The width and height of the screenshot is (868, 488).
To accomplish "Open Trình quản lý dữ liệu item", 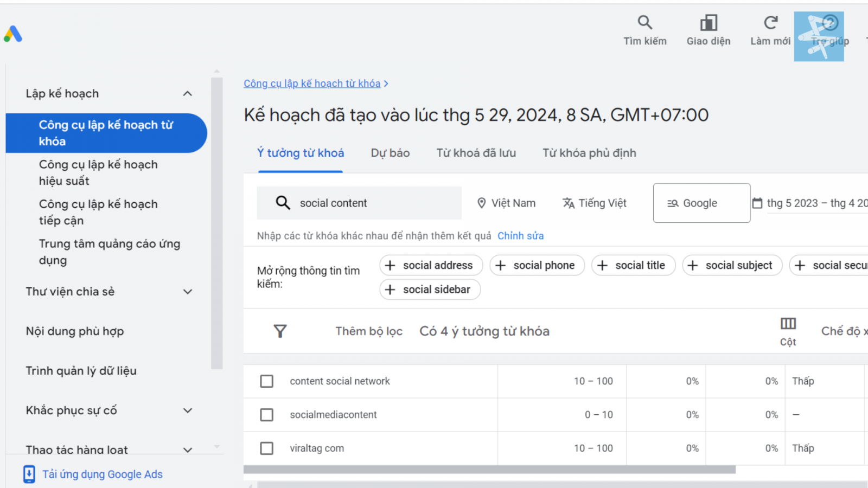I will tap(81, 371).
